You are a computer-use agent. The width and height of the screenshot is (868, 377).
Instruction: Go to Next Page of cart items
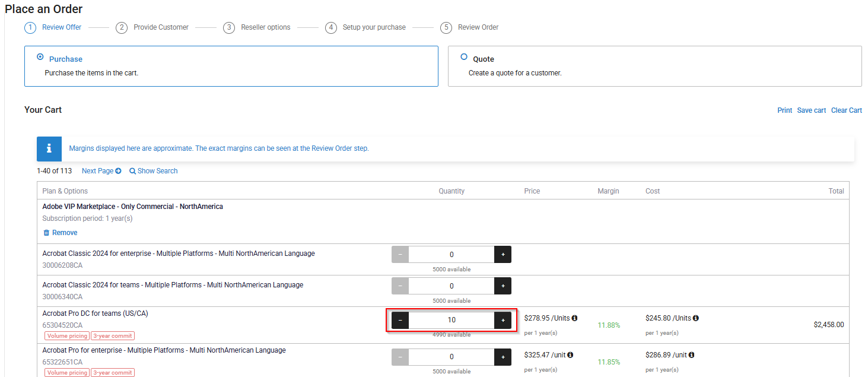(101, 171)
